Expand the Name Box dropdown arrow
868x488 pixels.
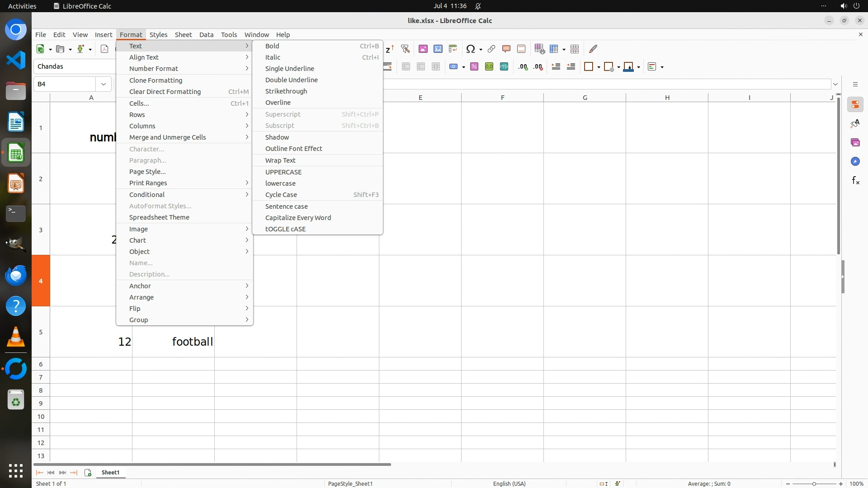[104, 84]
